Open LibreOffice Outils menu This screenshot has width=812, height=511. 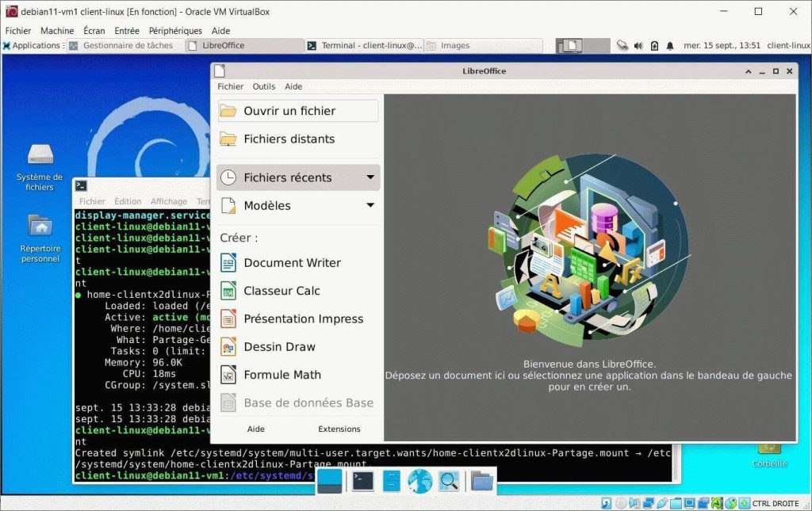[263, 86]
